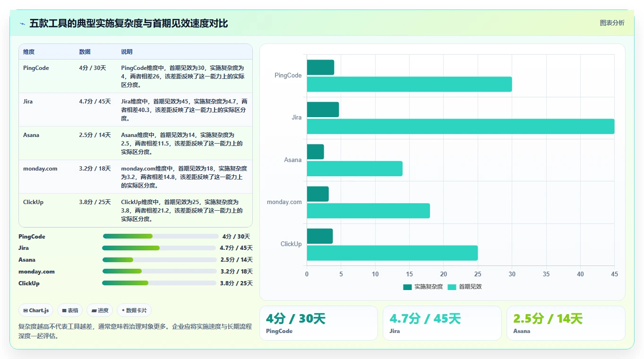Click the 3.8分 / 25天 value beside ClickUp progress
Viewport: 644px width, 359px height.
click(x=236, y=283)
